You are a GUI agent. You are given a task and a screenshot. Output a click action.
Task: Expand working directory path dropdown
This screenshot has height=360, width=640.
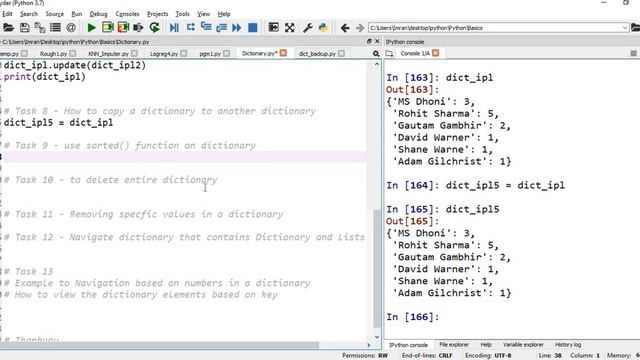624,28
